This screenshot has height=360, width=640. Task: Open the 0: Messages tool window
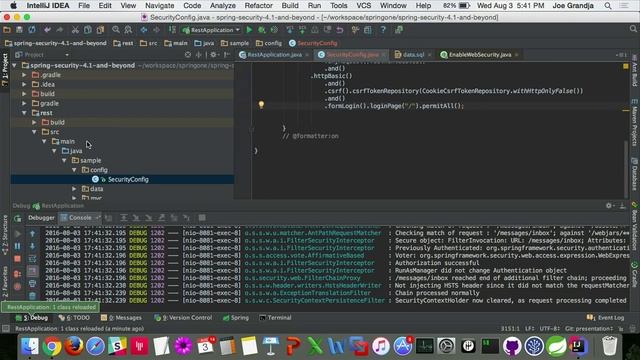pyautogui.click(x=121, y=318)
